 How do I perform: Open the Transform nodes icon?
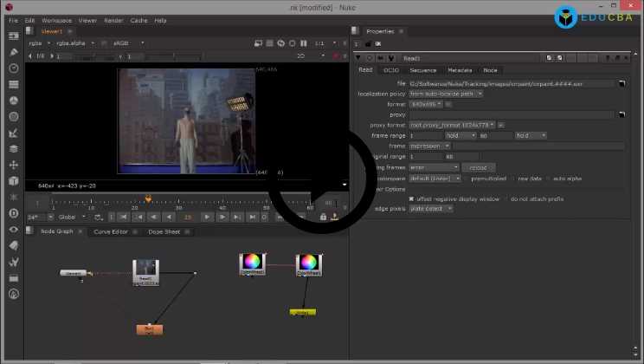13,165
